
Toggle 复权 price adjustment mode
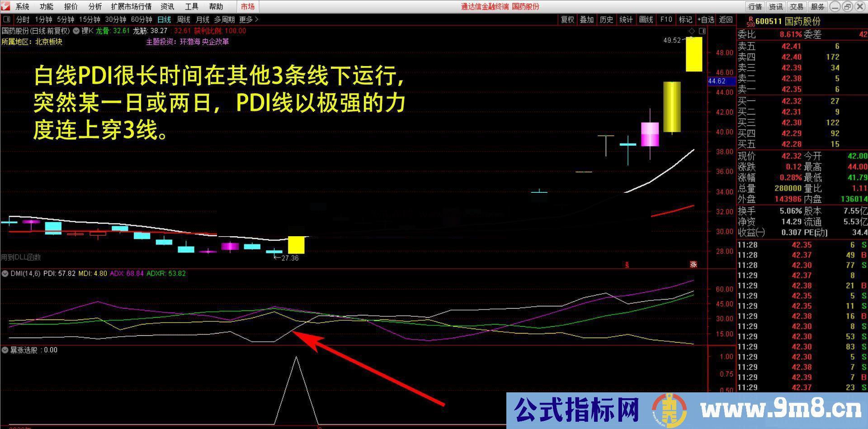[x=567, y=19]
